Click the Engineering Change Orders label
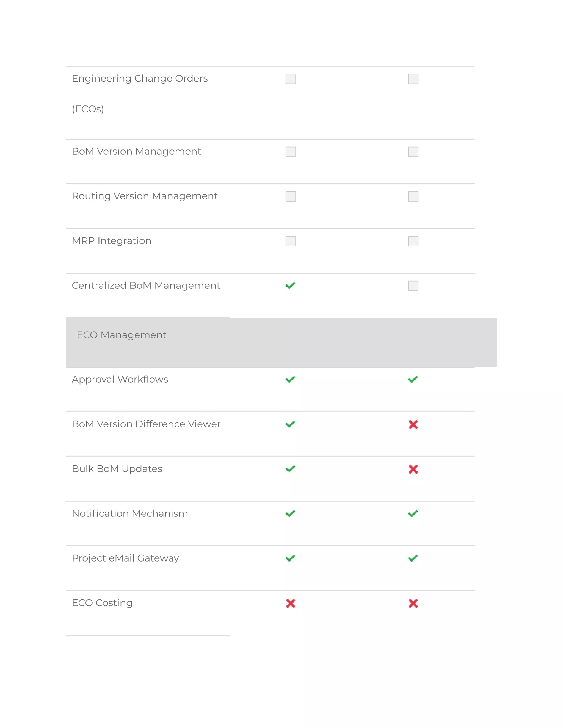563x728 pixels. (140, 79)
